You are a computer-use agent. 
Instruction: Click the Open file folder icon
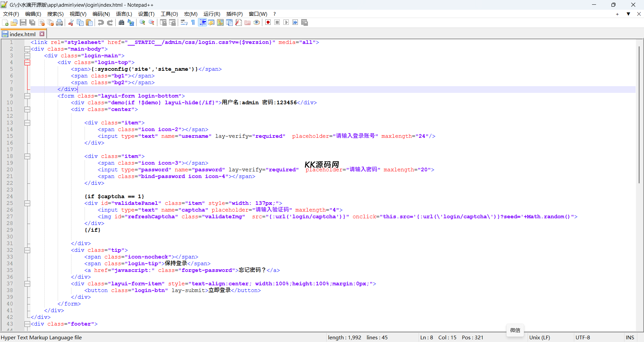click(14, 22)
